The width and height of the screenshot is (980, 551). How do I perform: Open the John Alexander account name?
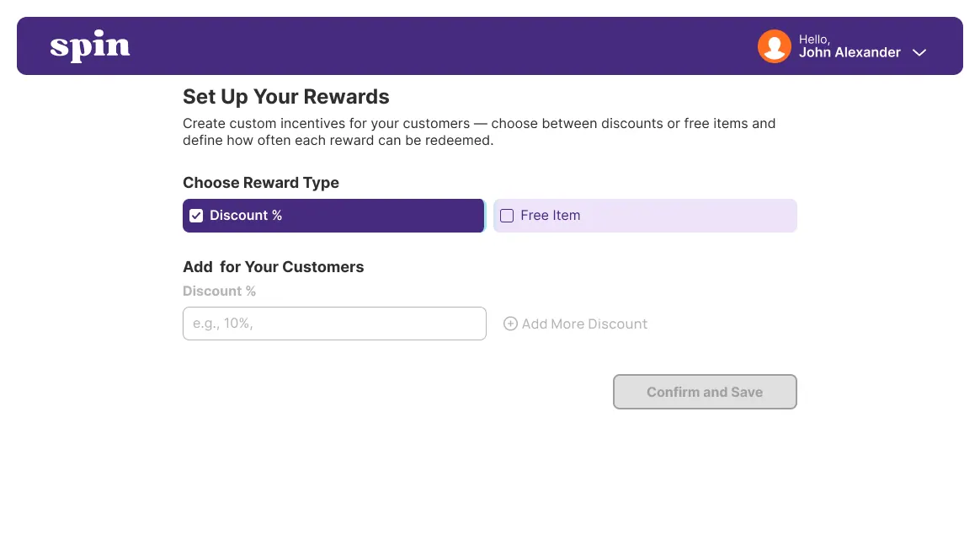point(850,52)
